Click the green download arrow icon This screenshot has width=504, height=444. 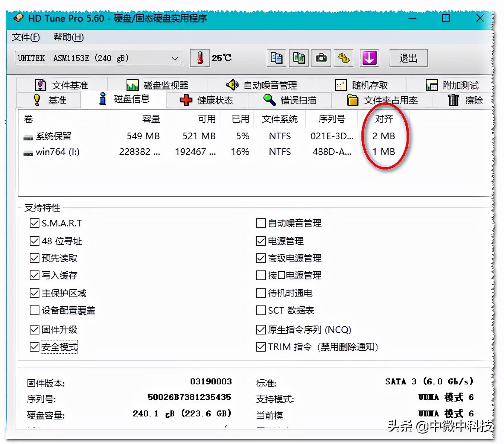369,58
